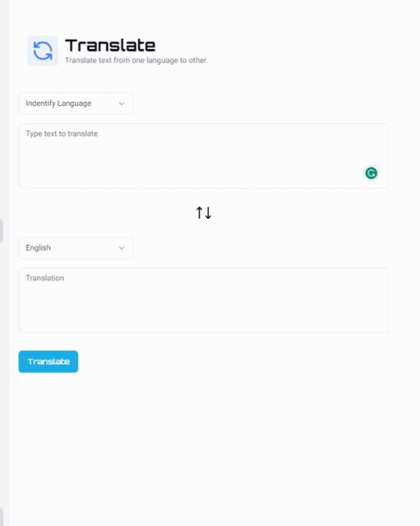Click the subtitle about translating between languages

tap(136, 60)
